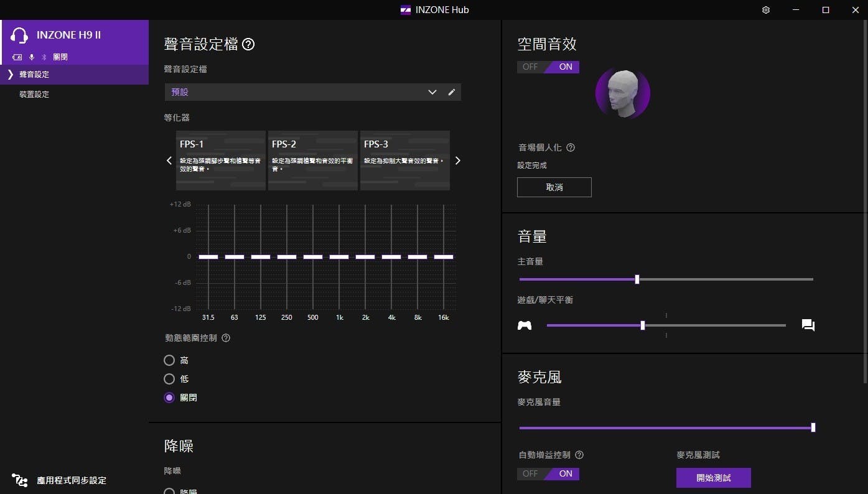This screenshot has height=494, width=868.
Task: Click help icon beside 動態範圍控制
Action: click(x=226, y=338)
